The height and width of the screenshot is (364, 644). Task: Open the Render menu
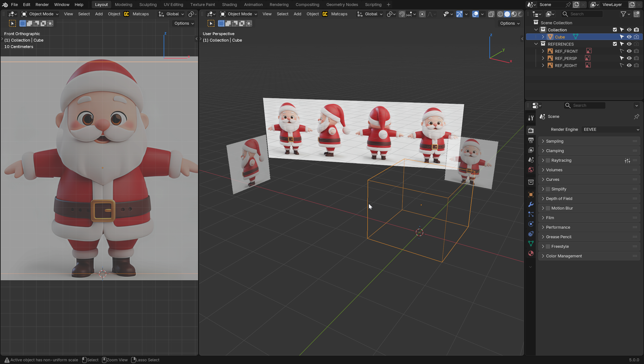pyautogui.click(x=42, y=4)
